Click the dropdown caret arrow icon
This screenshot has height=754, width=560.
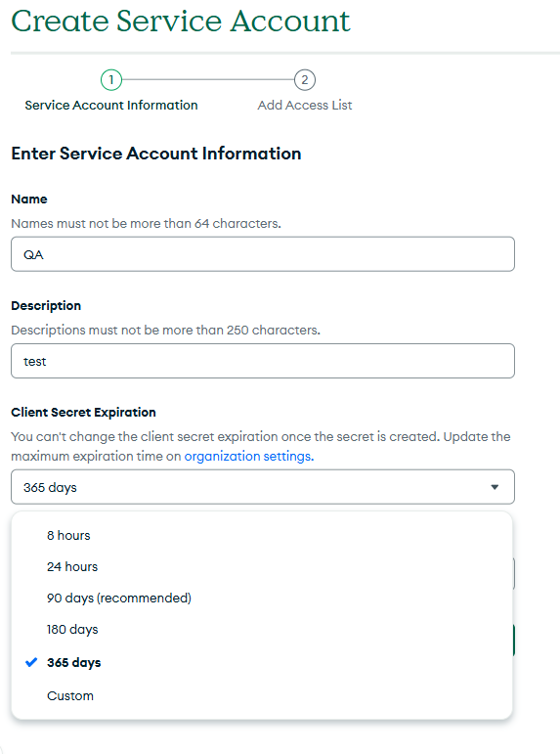point(495,487)
